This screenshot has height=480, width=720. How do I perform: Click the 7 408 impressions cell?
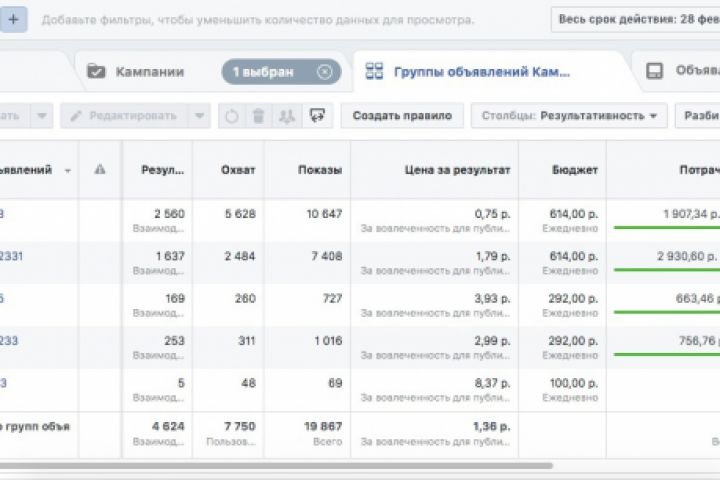click(327, 256)
